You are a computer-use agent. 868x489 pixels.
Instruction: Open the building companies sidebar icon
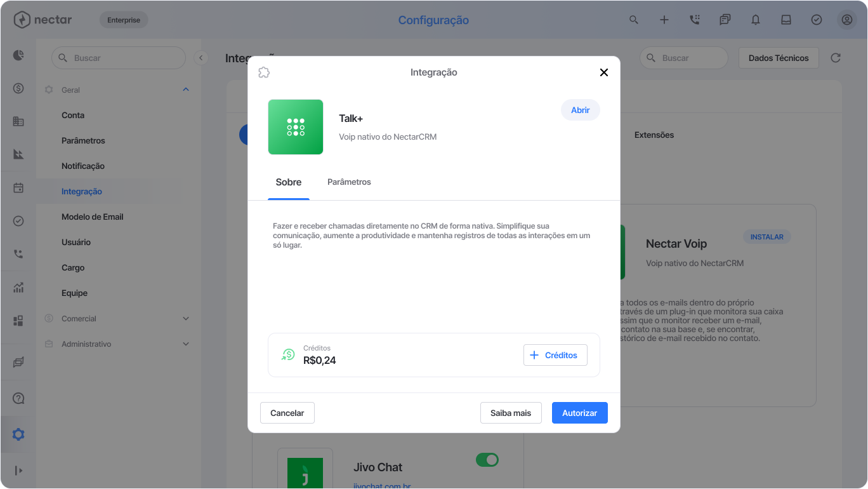point(18,121)
